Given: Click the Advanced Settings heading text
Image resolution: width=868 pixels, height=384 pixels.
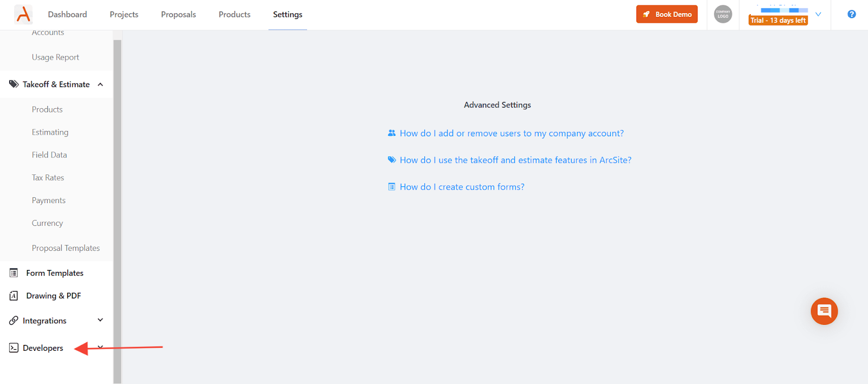Looking at the screenshot, I should 497,105.
